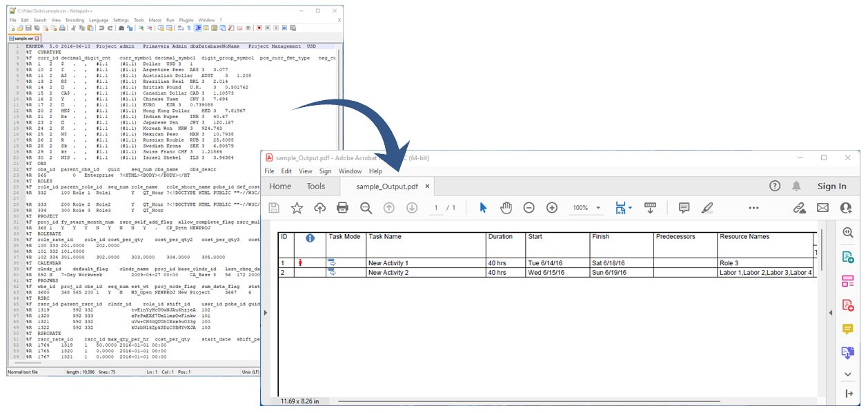Click the Print icon in Acrobat toolbar

pos(344,209)
